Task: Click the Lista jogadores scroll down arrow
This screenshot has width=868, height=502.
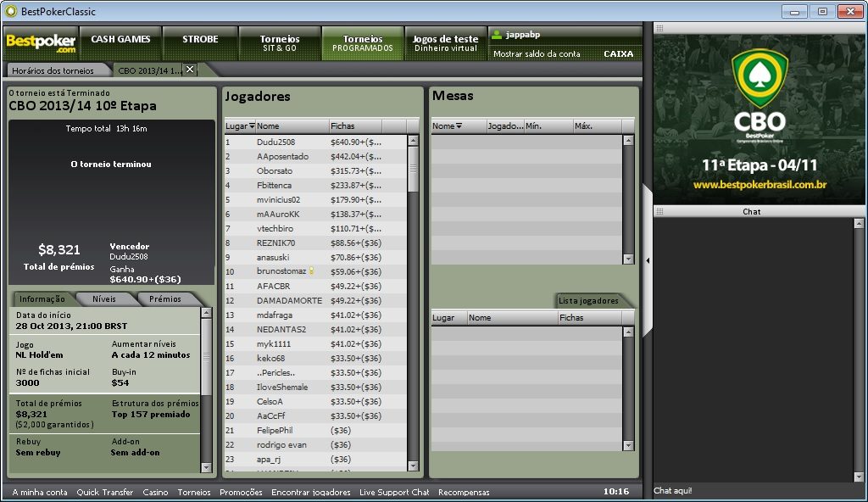Action: click(x=628, y=445)
